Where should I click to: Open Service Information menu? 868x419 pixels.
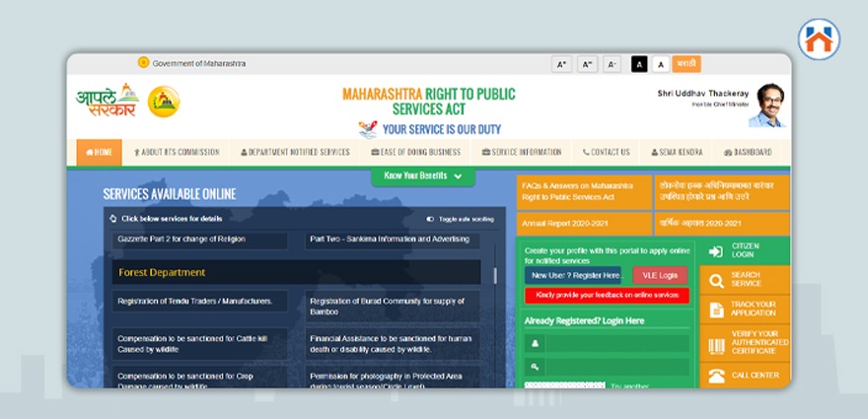(522, 152)
